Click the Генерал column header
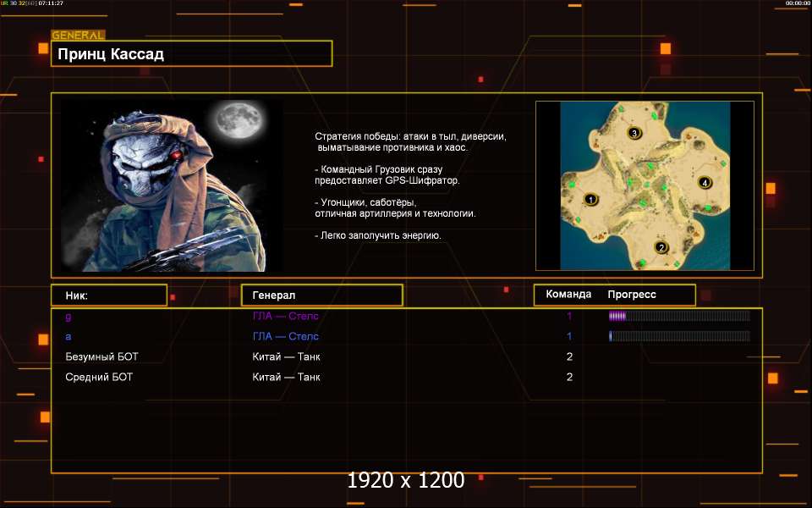Viewport: 812px width, 508px height. tap(322, 295)
